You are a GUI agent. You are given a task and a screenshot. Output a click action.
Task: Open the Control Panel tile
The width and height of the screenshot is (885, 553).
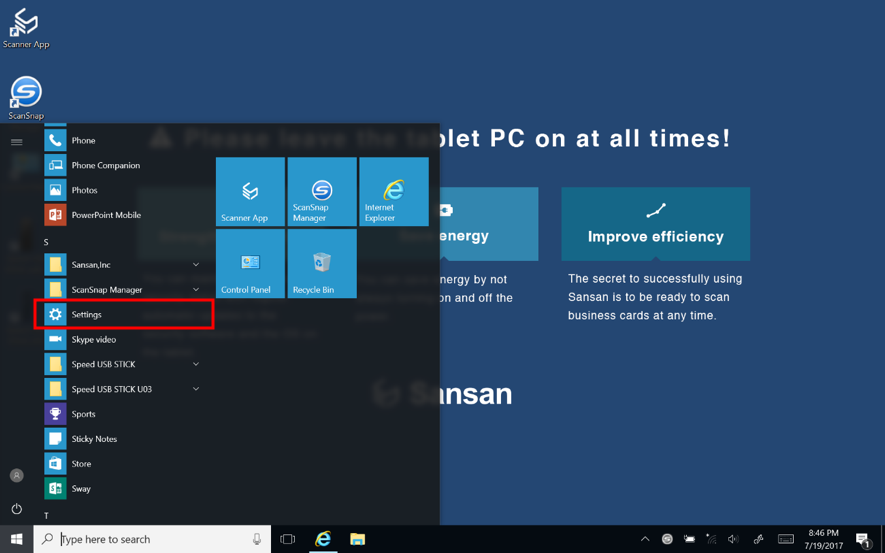250,264
